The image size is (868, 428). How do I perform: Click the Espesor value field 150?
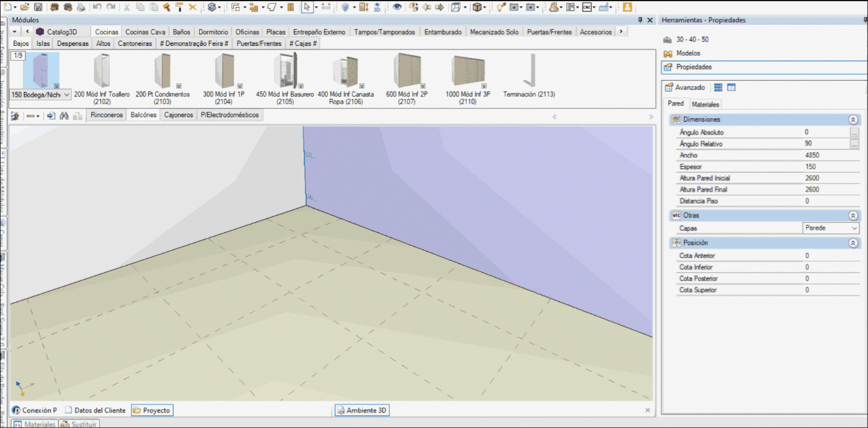(x=831, y=167)
